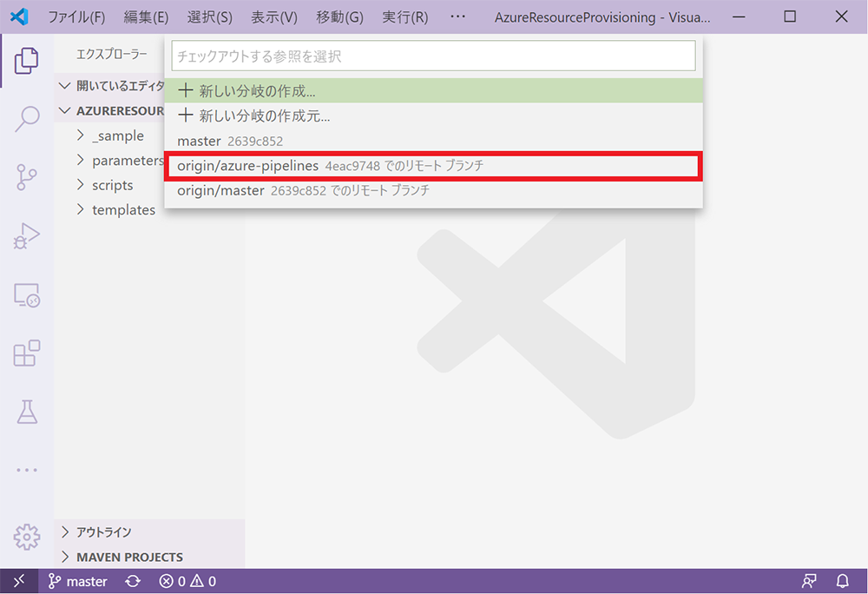Click the VS Code logo in title bar
Screen dimensions: 868x594
(x=19, y=16)
